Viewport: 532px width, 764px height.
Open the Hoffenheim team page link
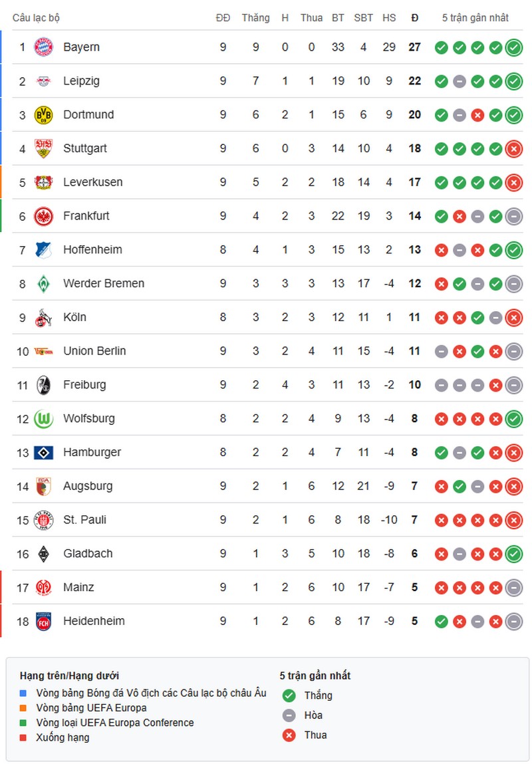pos(92,249)
